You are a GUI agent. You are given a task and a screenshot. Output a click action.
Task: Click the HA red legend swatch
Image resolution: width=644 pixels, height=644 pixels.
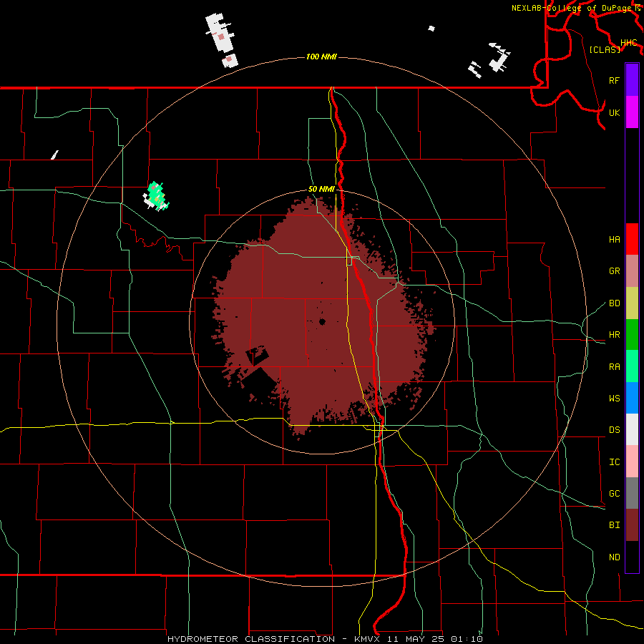[x=632, y=239]
